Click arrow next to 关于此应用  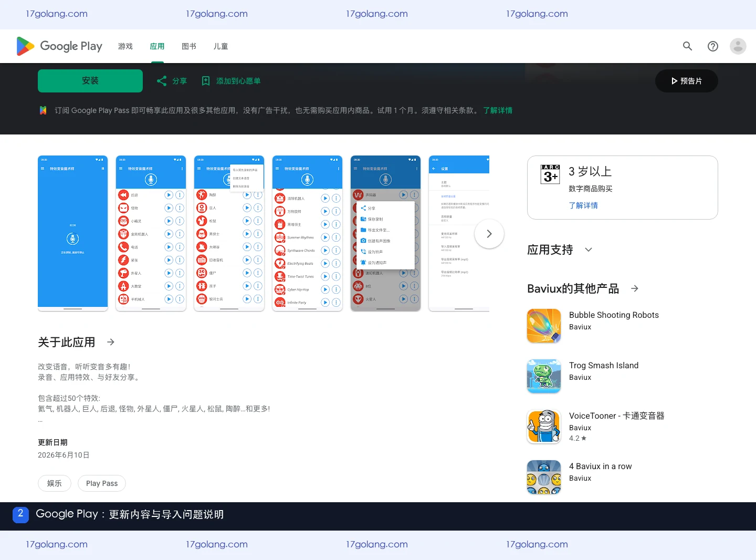pyautogui.click(x=111, y=342)
